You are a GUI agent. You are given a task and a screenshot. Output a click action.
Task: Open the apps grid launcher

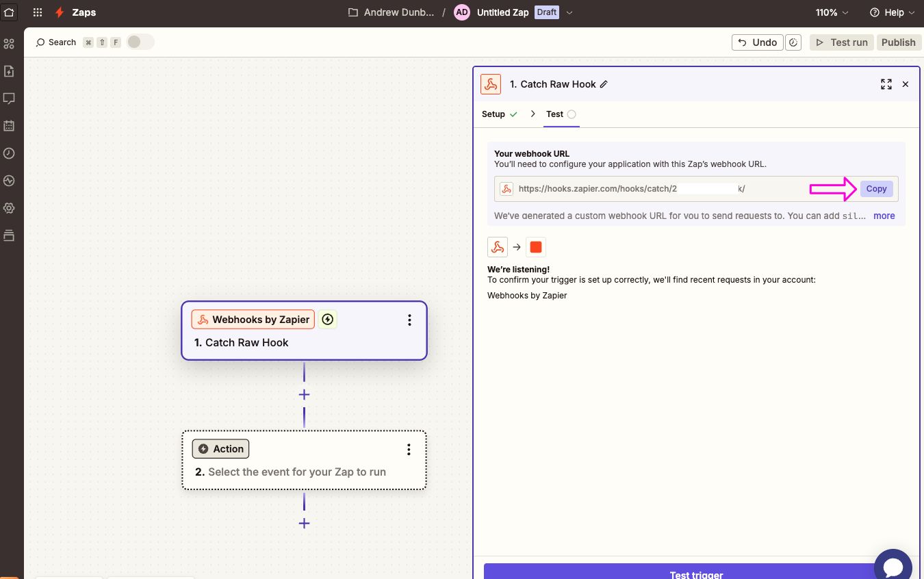click(38, 12)
